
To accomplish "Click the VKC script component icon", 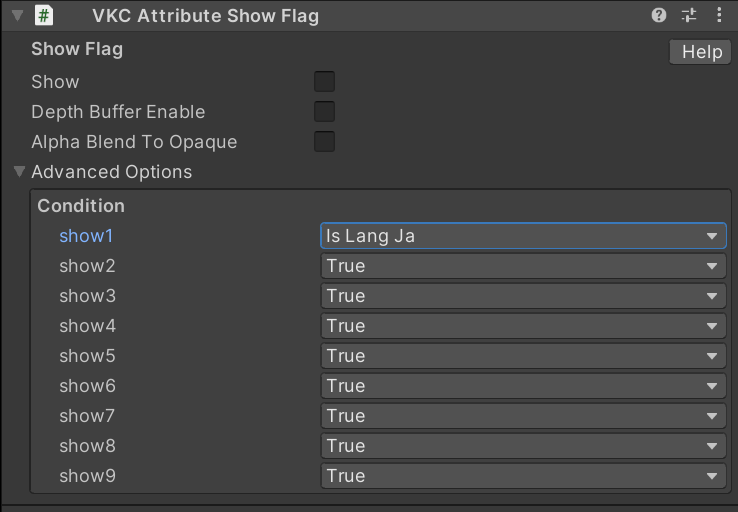I will coord(44,15).
